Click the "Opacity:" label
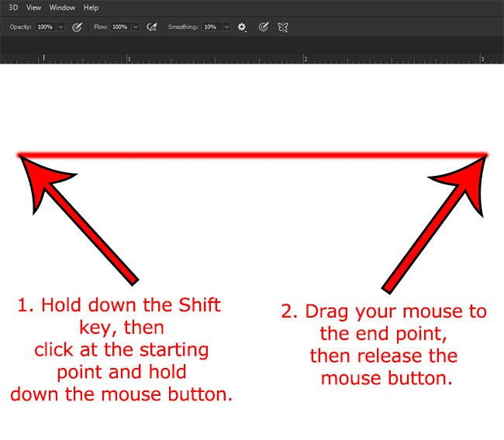 pos(20,26)
